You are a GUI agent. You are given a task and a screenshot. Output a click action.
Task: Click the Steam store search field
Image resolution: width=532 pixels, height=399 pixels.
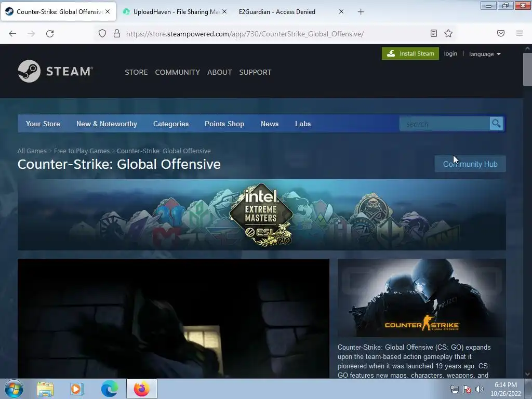[x=445, y=124]
